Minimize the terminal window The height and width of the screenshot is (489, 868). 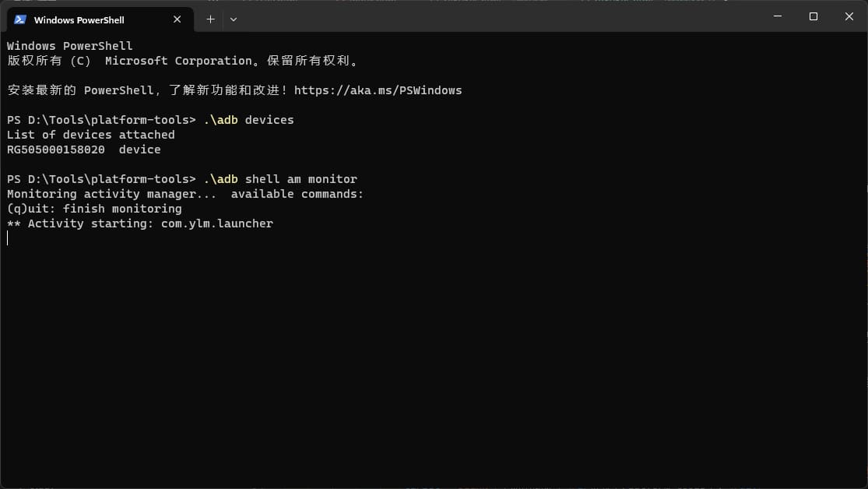tap(778, 16)
